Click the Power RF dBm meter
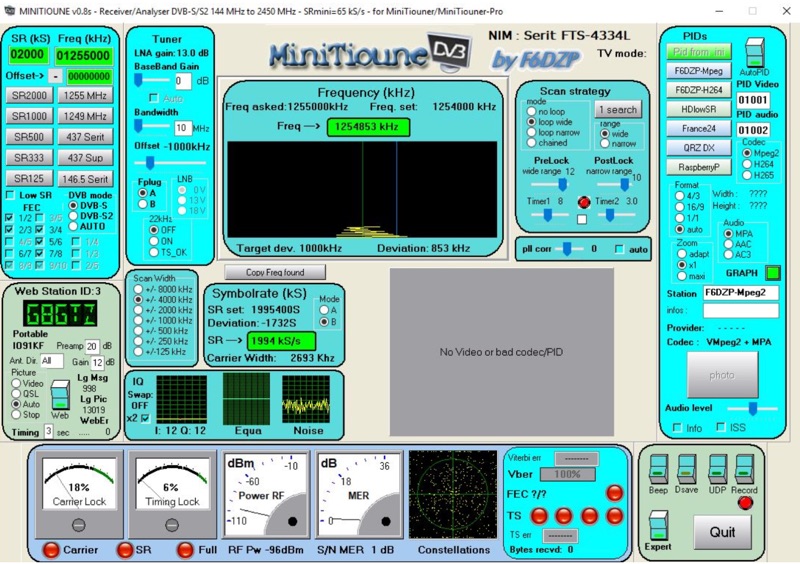 click(x=265, y=495)
